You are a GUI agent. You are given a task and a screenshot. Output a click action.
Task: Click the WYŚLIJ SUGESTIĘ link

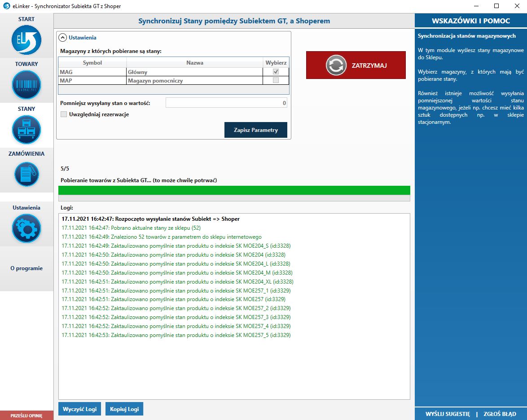click(x=448, y=414)
